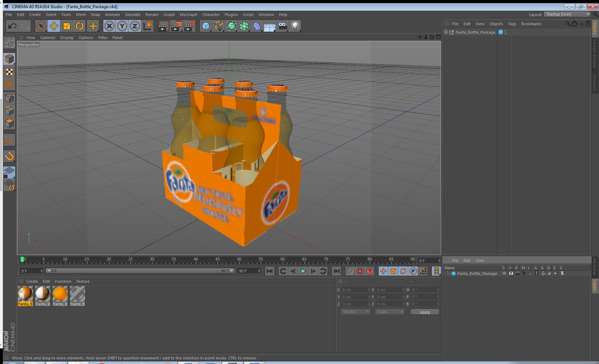
Task: Open the deformer objects icon
Action: pyautogui.click(x=257, y=26)
